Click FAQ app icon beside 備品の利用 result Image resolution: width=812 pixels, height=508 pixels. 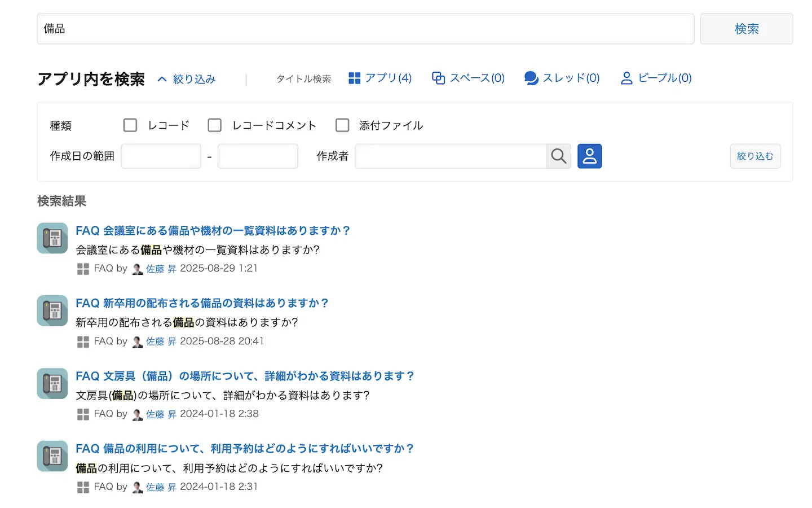click(52, 456)
